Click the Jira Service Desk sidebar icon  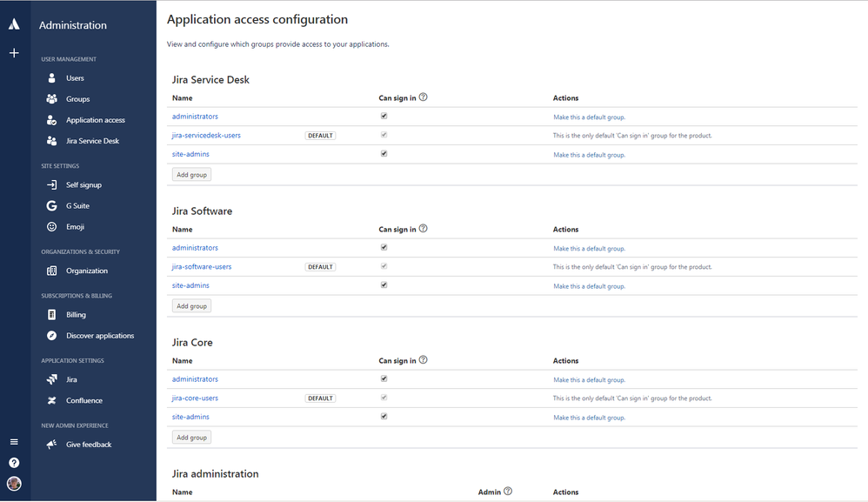tap(51, 141)
